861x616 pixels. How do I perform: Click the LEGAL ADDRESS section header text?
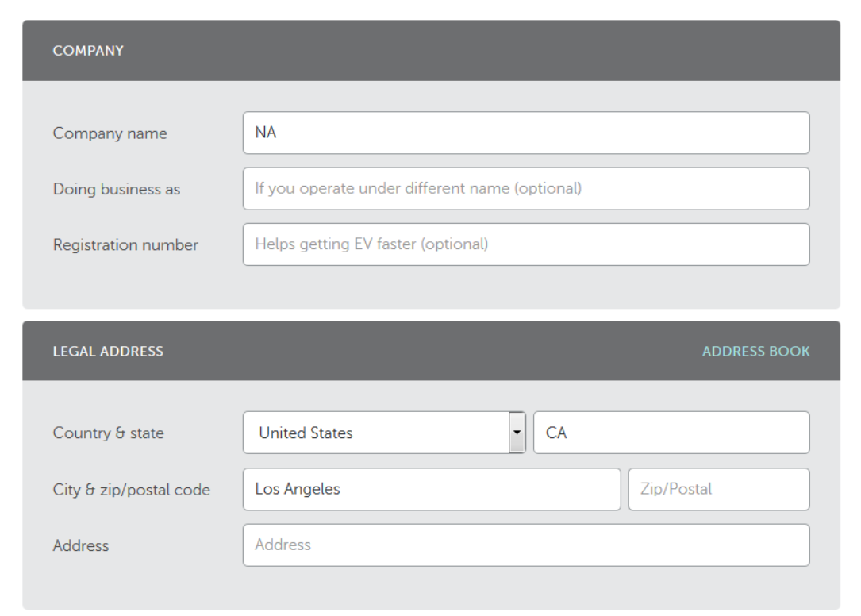pos(108,351)
